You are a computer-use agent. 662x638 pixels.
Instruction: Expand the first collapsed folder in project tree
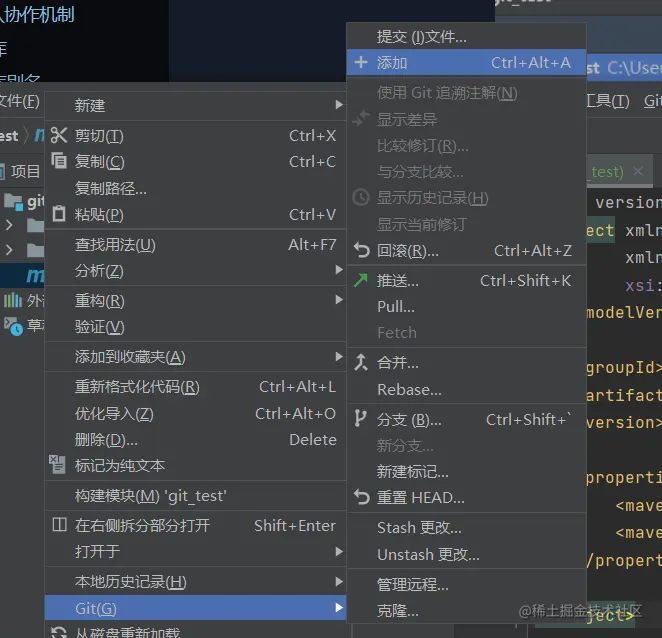9,225
